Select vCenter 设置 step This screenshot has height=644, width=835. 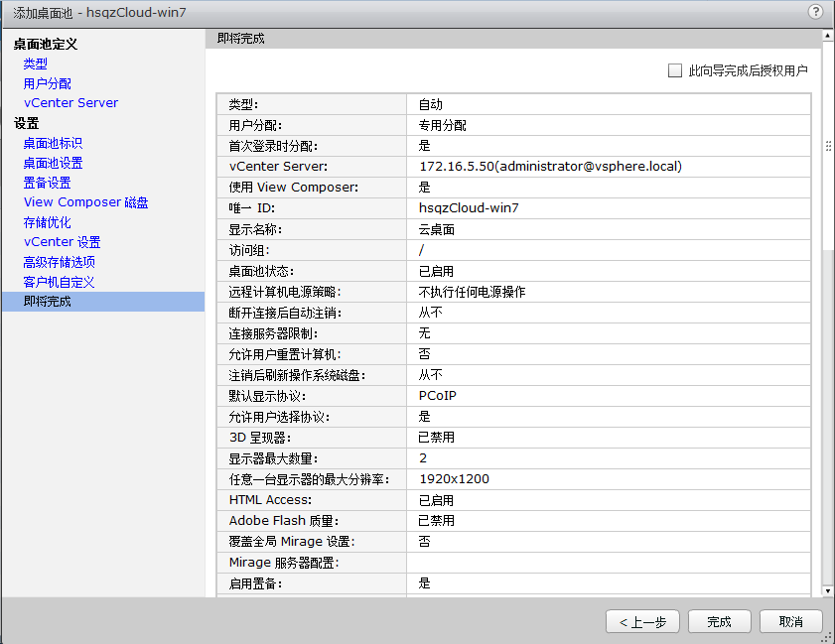pyautogui.click(x=62, y=242)
